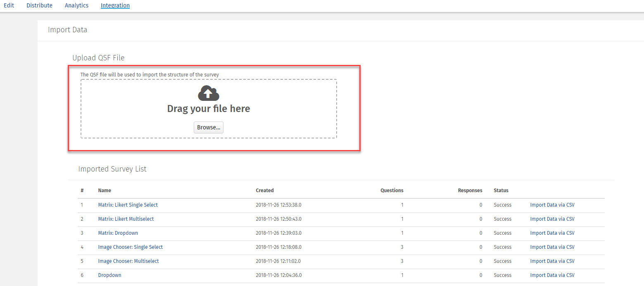Select the Analytics tab
The image size is (644, 286).
[x=76, y=5]
